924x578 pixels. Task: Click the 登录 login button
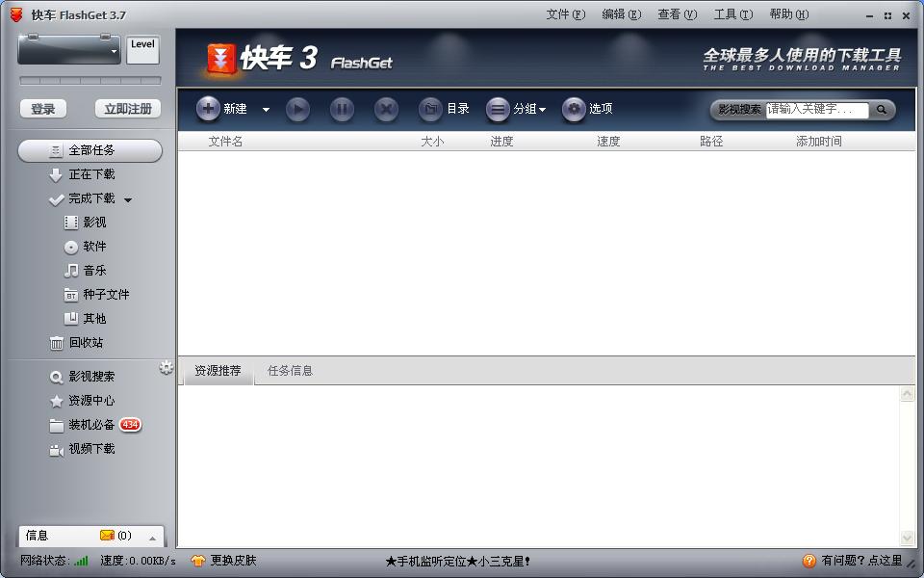(x=42, y=109)
